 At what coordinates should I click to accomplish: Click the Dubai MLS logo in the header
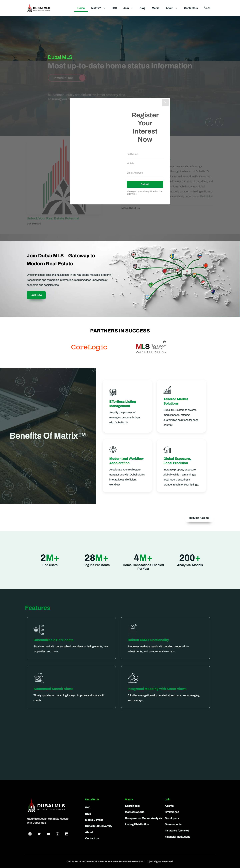38,8
